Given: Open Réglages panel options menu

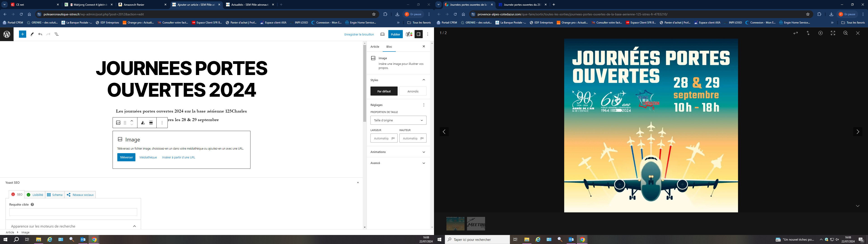Looking at the screenshot, I should [424, 105].
